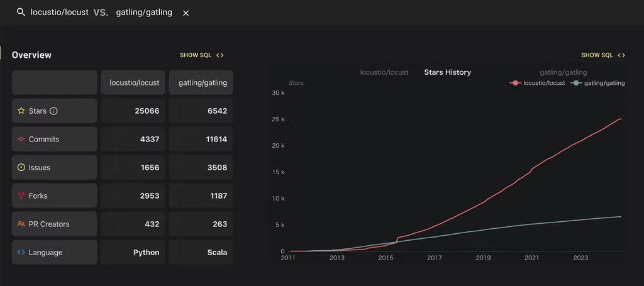
Task: Click the 1187 forks value
Action: (218, 195)
